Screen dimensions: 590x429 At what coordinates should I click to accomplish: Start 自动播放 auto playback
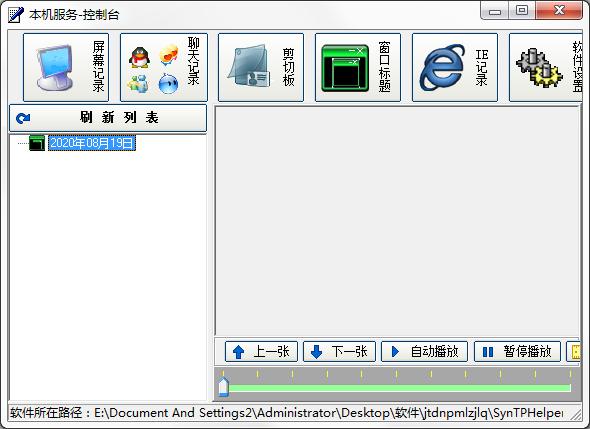[424, 351]
